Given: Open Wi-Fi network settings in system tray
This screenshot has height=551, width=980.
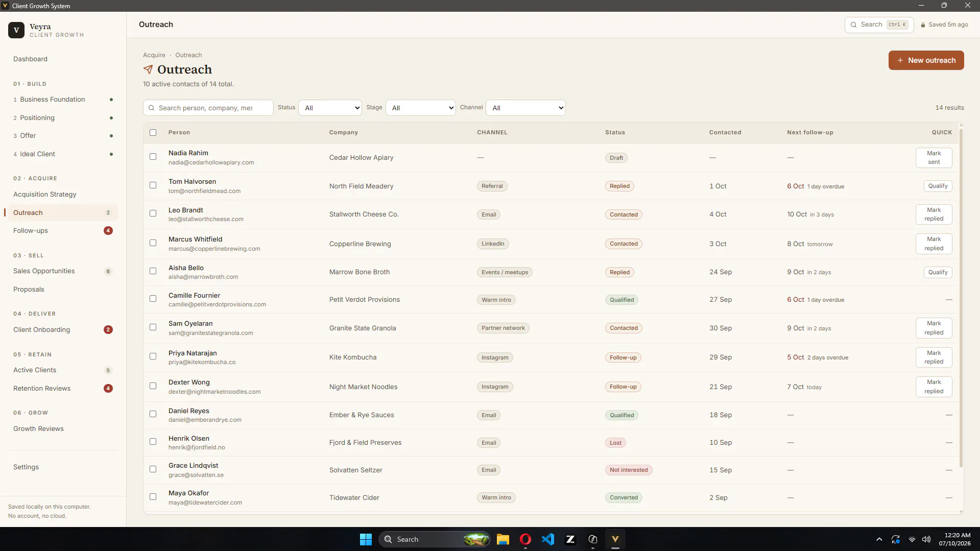Looking at the screenshot, I should [x=912, y=539].
